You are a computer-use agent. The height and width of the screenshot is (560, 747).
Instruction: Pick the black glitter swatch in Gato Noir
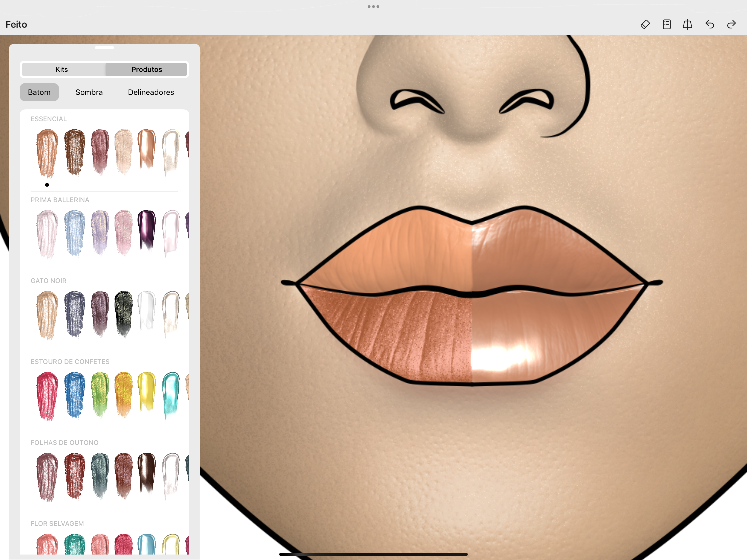(x=123, y=314)
